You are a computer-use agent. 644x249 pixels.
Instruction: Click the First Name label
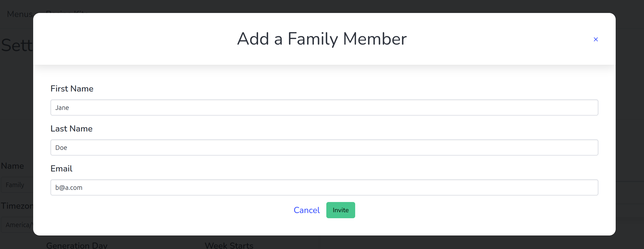[72, 89]
